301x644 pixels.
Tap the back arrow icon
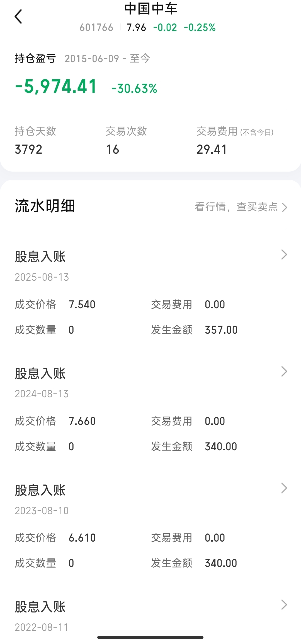coord(18,16)
